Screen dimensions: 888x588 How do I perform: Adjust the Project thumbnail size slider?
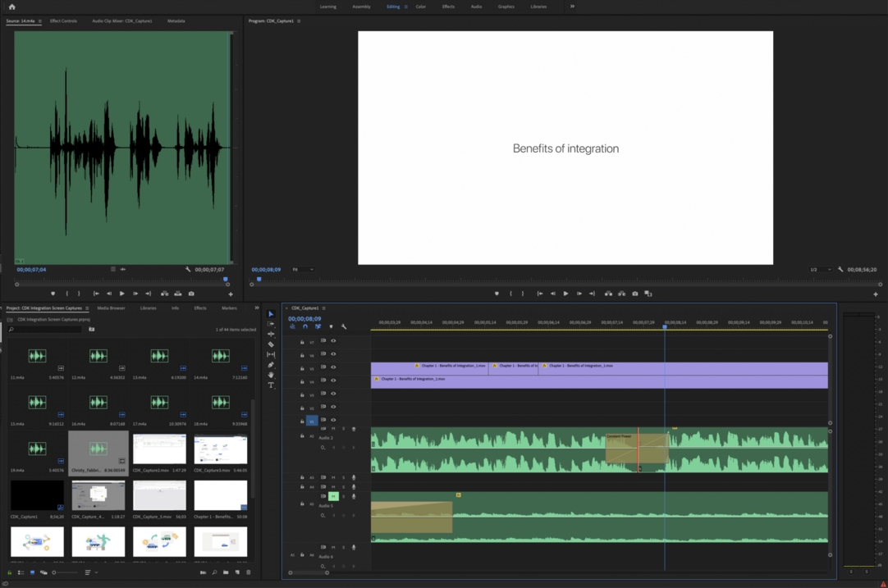click(x=64, y=572)
